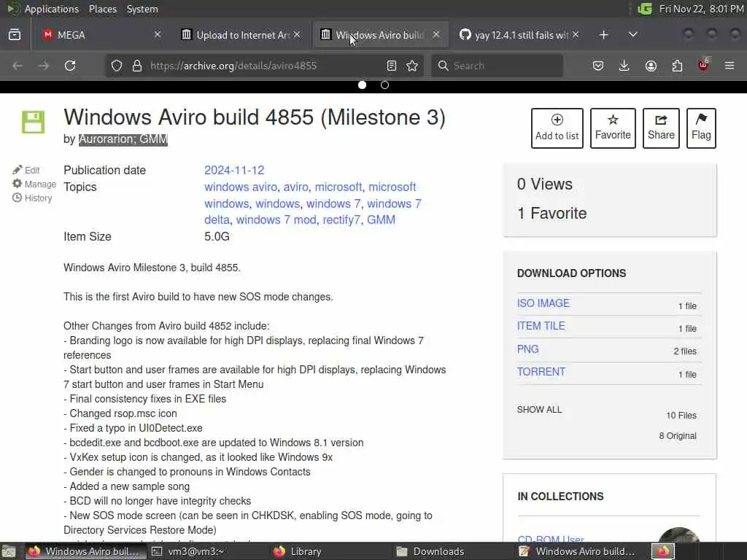The width and height of the screenshot is (747, 560).
Task: Expand the list all tabs dropdown
Action: (x=633, y=35)
